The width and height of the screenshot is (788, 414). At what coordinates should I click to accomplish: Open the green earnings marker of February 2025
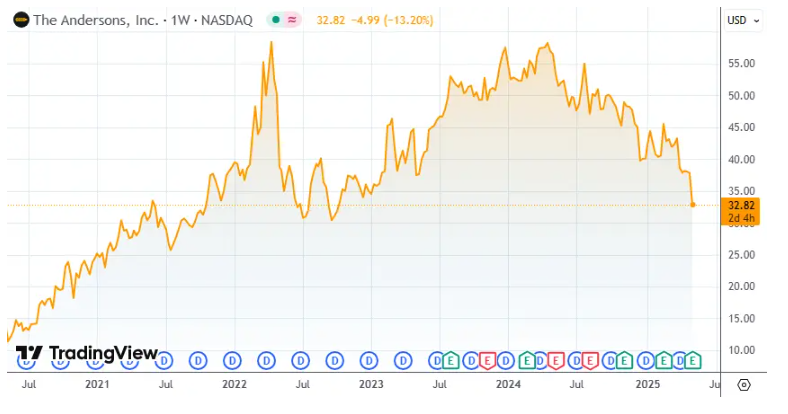[x=664, y=360]
